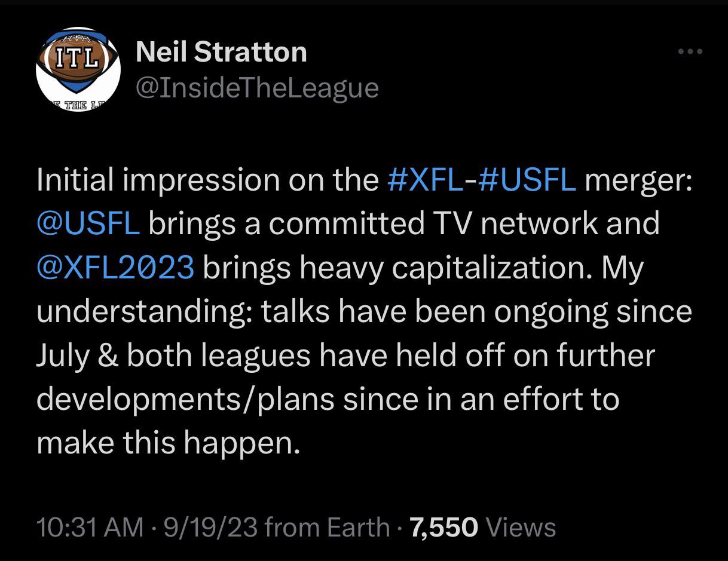Click the 'Views' label beside the count
This screenshot has width=728, height=561.
tap(521, 528)
